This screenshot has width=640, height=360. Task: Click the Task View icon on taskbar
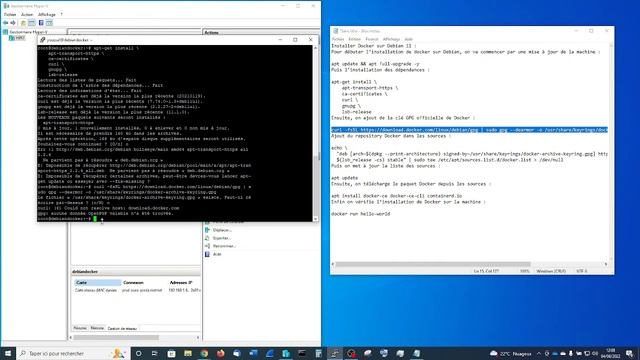tap(155, 353)
